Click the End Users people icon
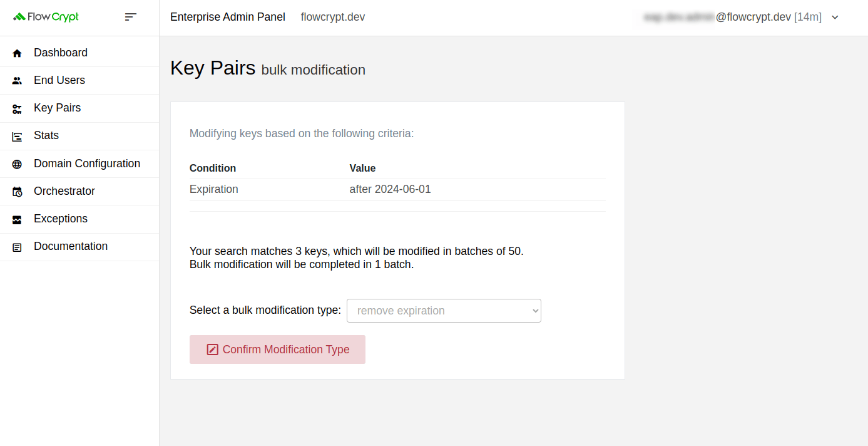 (17, 81)
